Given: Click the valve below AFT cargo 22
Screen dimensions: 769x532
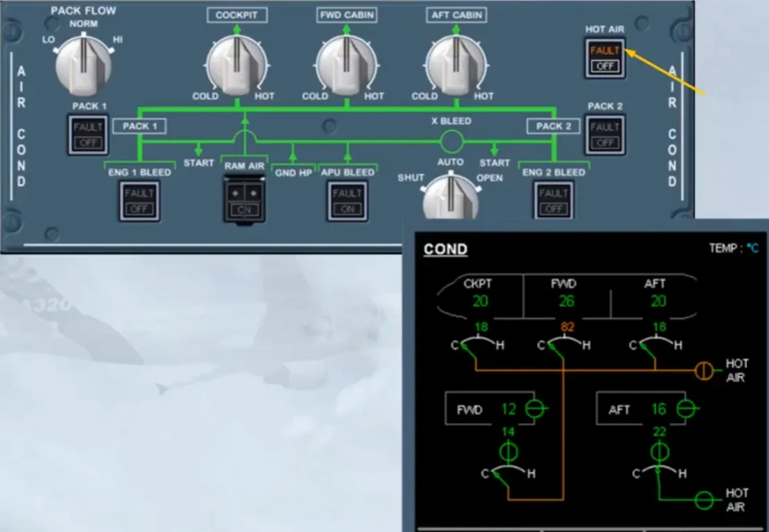Looking at the screenshot, I should pyautogui.click(x=659, y=452).
